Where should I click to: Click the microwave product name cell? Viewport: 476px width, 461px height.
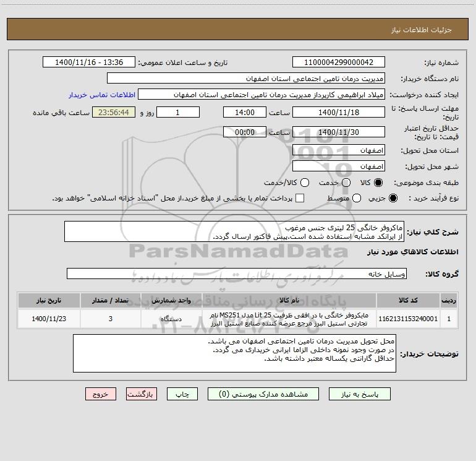tap(289, 319)
